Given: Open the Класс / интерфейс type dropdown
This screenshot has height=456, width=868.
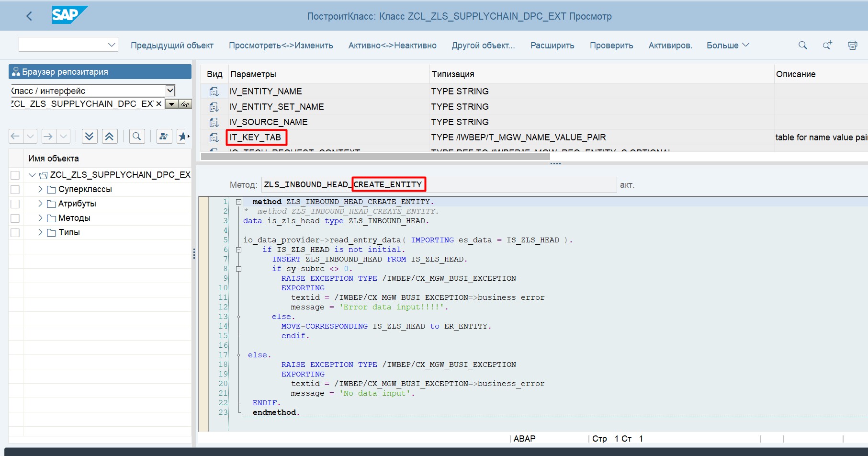Looking at the screenshot, I should (x=170, y=91).
